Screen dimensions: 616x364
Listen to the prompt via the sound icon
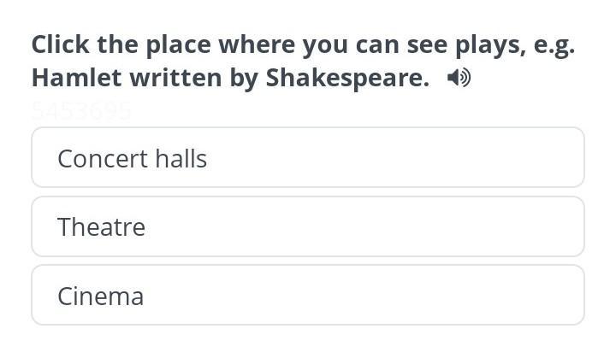tap(459, 77)
